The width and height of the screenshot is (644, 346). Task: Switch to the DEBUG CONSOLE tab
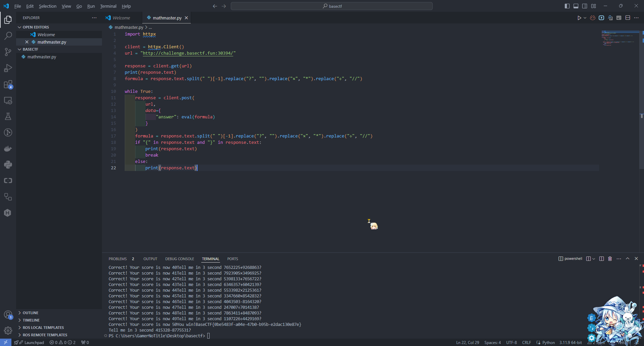tap(179, 259)
